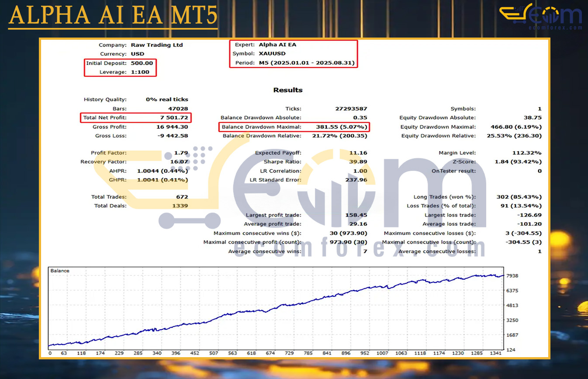Screen dimensions: 588x379
Task: Click the Balance label on the chart
Action: click(x=60, y=271)
